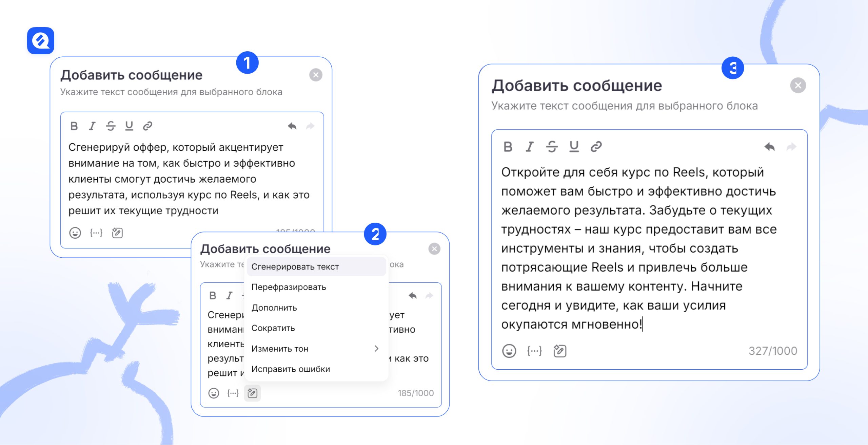Click the redo arrow in panel 1
The image size is (868, 445).
(310, 127)
